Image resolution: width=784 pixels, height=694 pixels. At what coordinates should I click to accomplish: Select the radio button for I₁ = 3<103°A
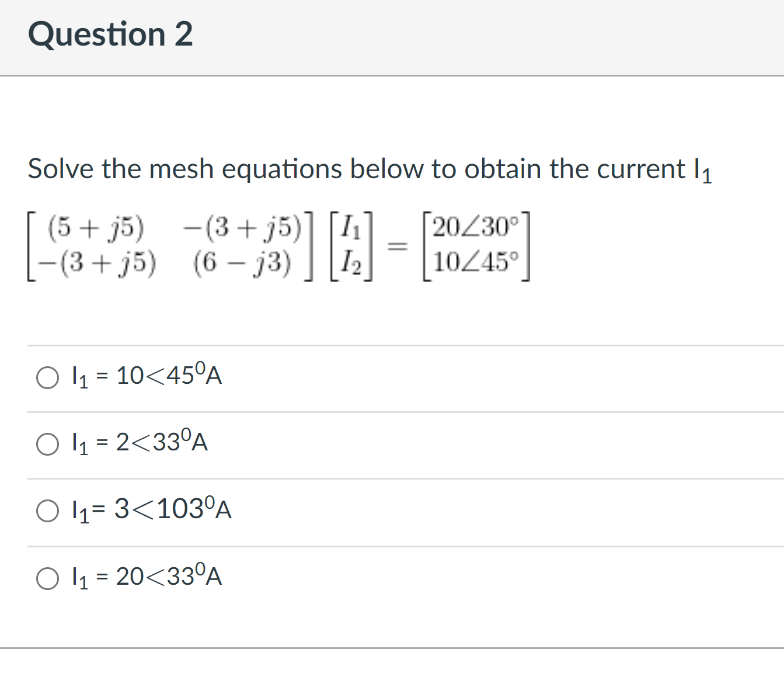(47, 511)
